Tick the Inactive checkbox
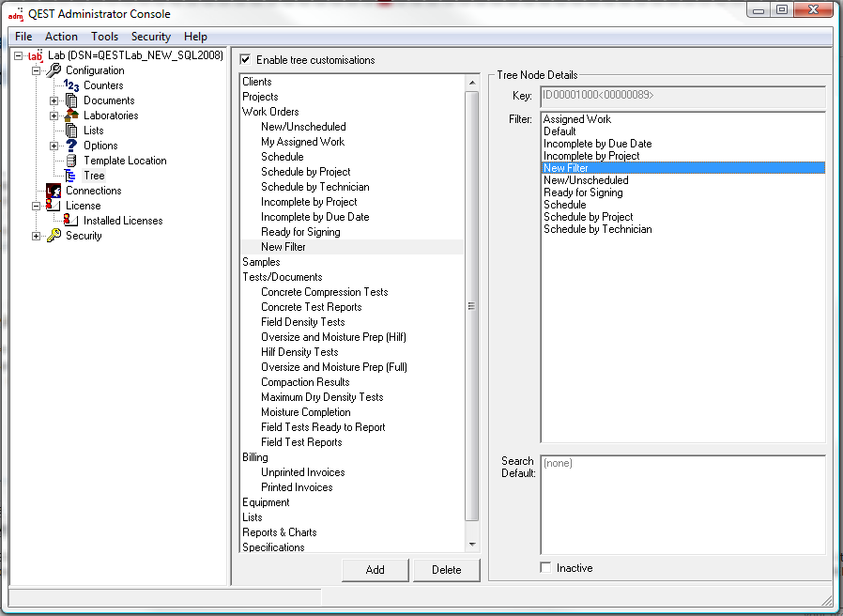Screen dimensions: 843x616 [x=546, y=568]
